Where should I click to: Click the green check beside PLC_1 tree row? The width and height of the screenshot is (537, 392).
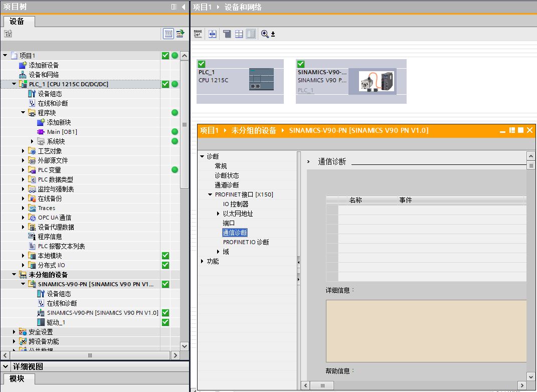pyautogui.click(x=165, y=84)
